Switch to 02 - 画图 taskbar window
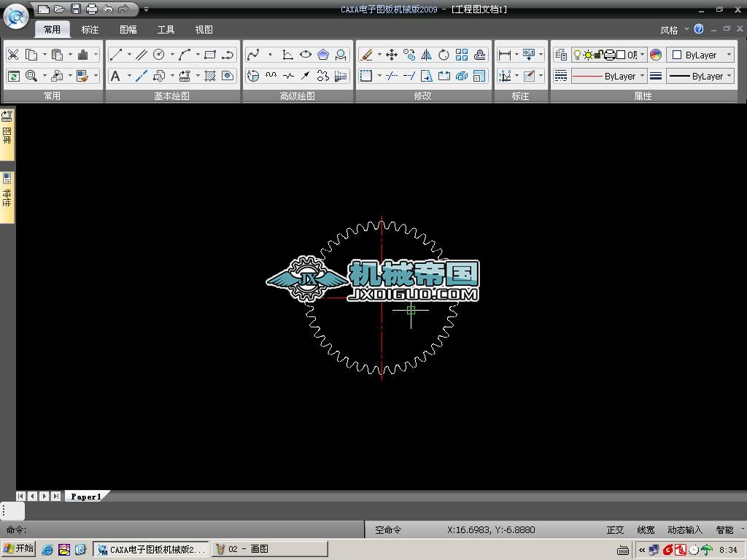747x560 pixels. (270, 549)
